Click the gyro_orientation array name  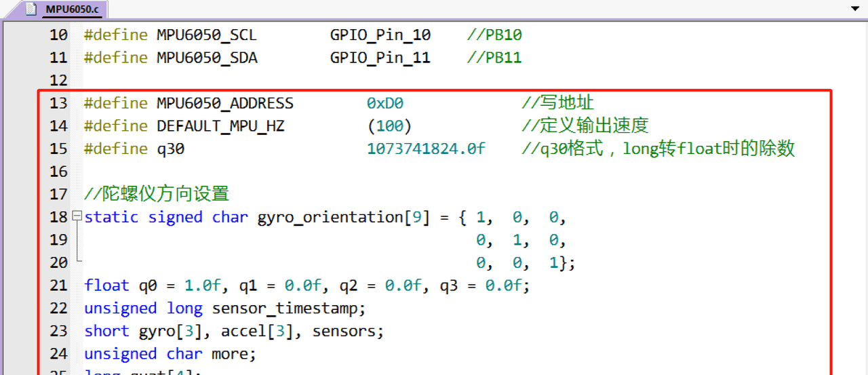pyautogui.click(x=330, y=217)
